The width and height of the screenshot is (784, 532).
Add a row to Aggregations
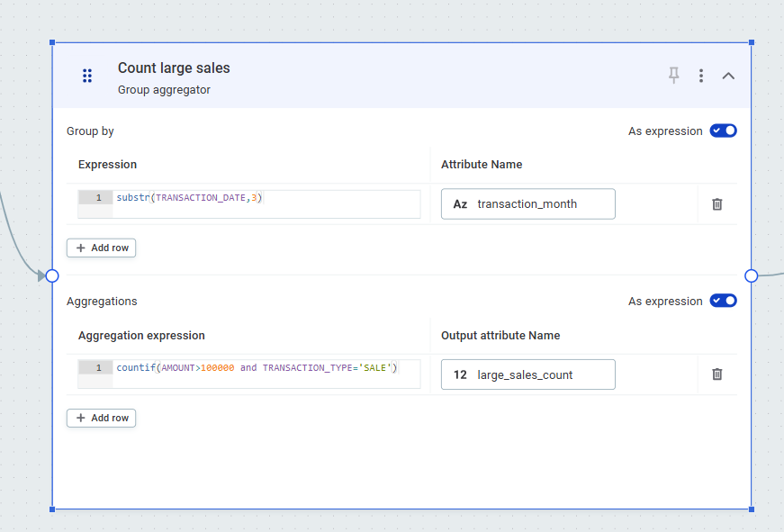coord(101,418)
